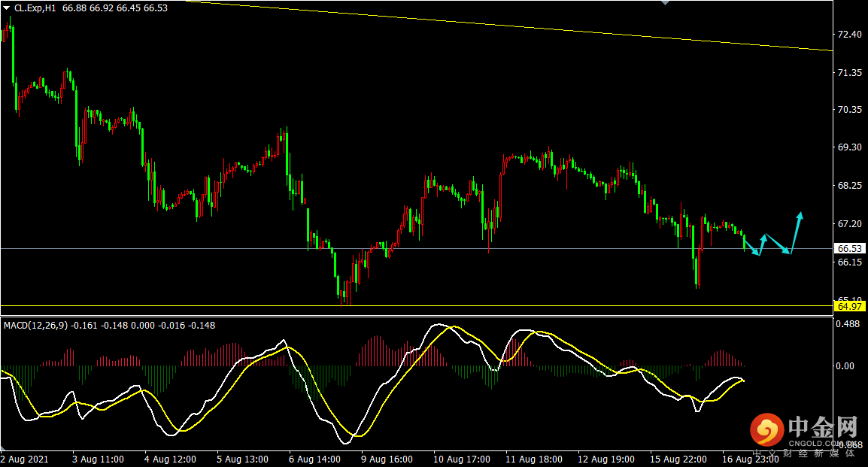Image resolution: width=868 pixels, height=467 pixels.
Task: Click the 0.00 MACD scale label
Action: click(845, 365)
